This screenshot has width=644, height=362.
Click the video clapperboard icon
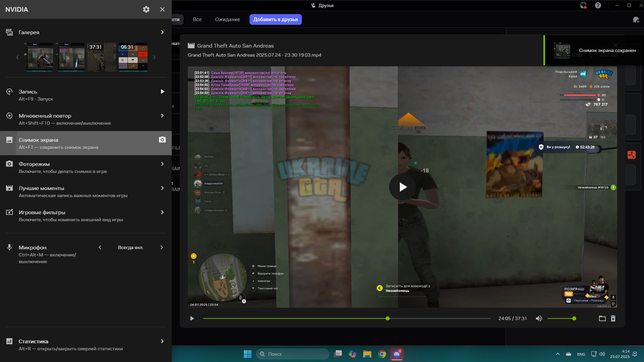pyautogui.click(x=191, y=46)
